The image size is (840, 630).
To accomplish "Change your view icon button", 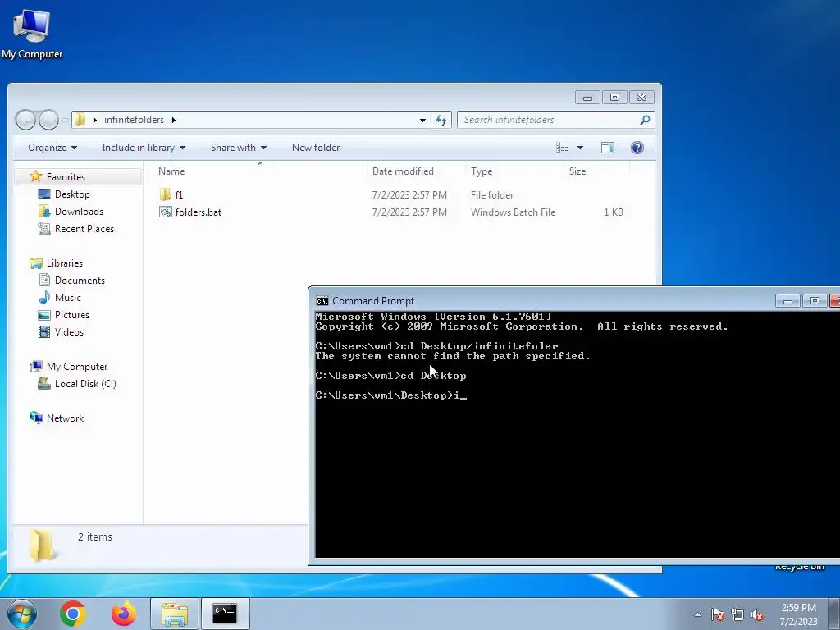I will (562, 148).
